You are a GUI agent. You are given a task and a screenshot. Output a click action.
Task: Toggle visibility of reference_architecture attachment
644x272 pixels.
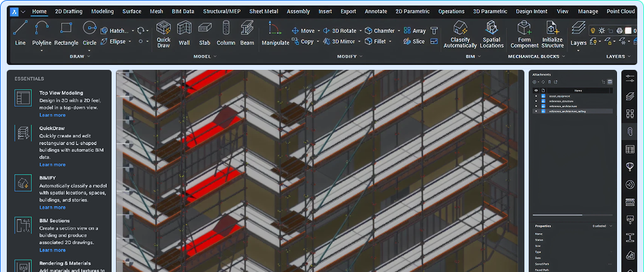tap(536, 106)
